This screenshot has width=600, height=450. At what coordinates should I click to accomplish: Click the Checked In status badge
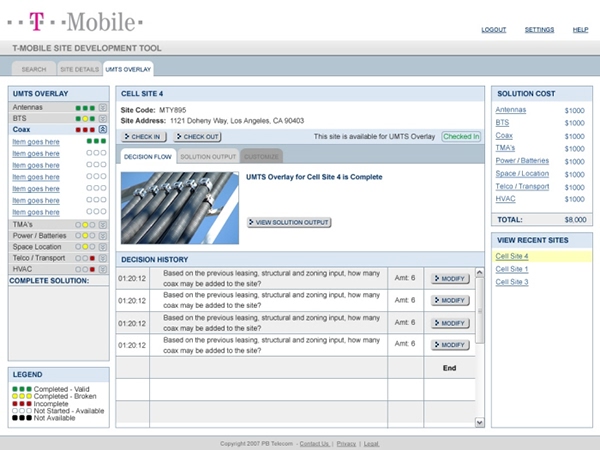(461, 137)
